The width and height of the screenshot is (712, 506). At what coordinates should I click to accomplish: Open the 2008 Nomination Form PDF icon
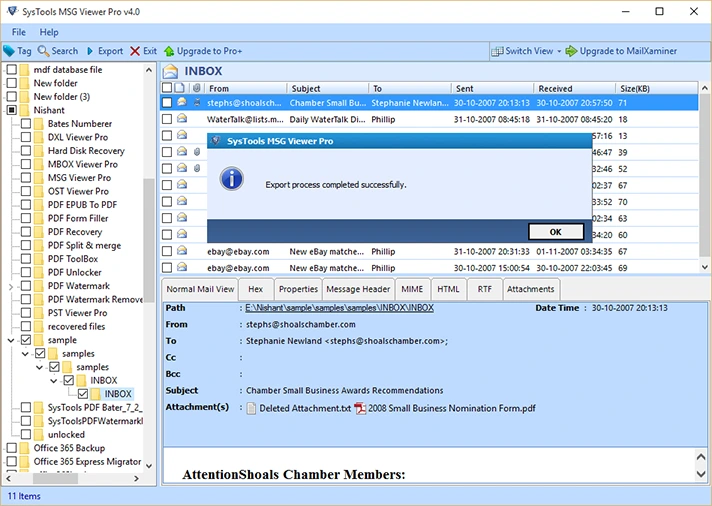point(360,408)
